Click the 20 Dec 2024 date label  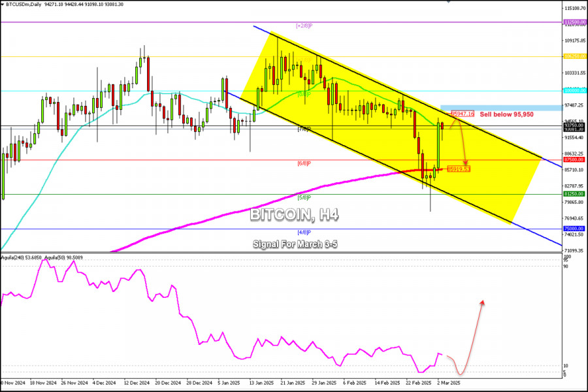(168, 383)
